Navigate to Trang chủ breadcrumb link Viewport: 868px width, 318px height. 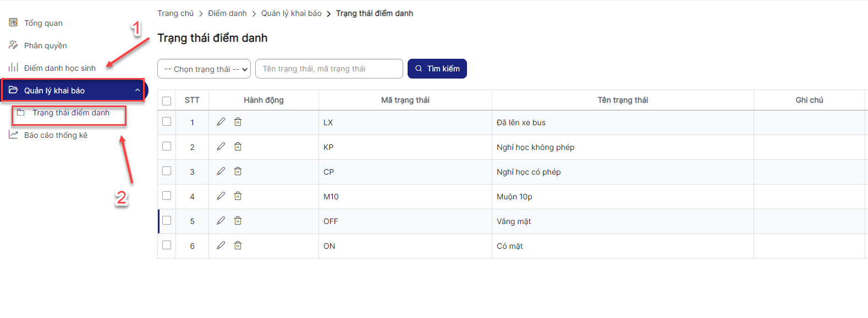[x=175, y=13]
